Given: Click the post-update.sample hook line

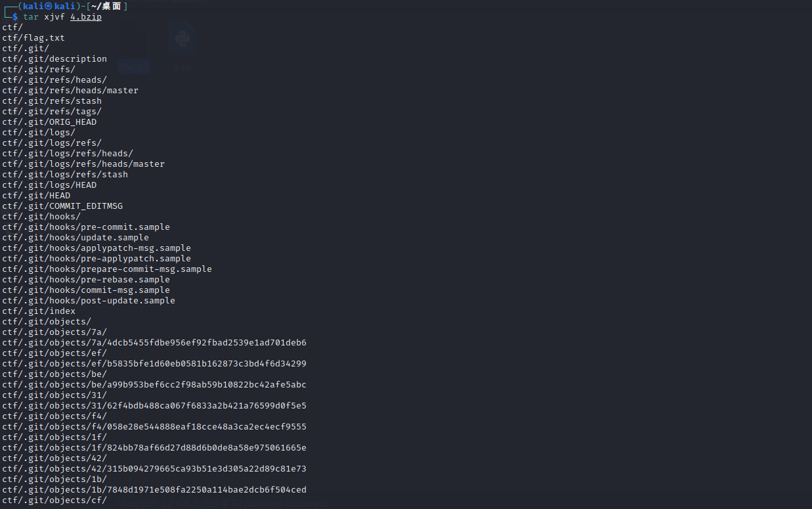Looking at the screenshot, I should (89, 301).
